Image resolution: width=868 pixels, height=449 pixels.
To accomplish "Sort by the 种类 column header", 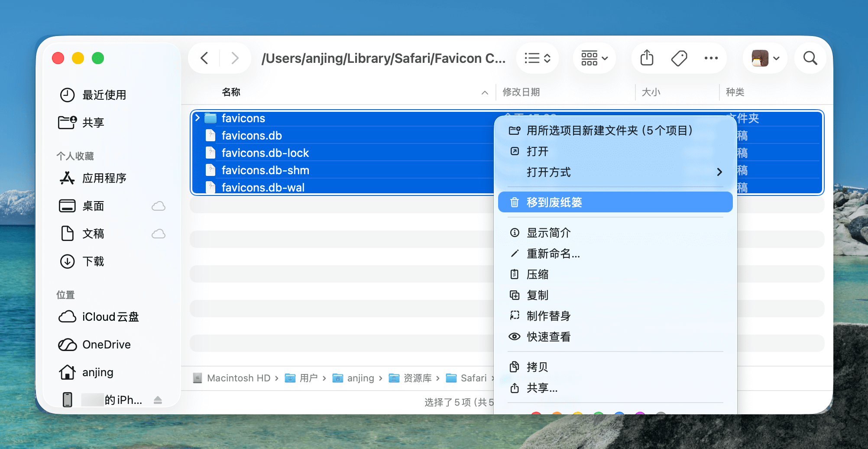I will click(735, 92).
